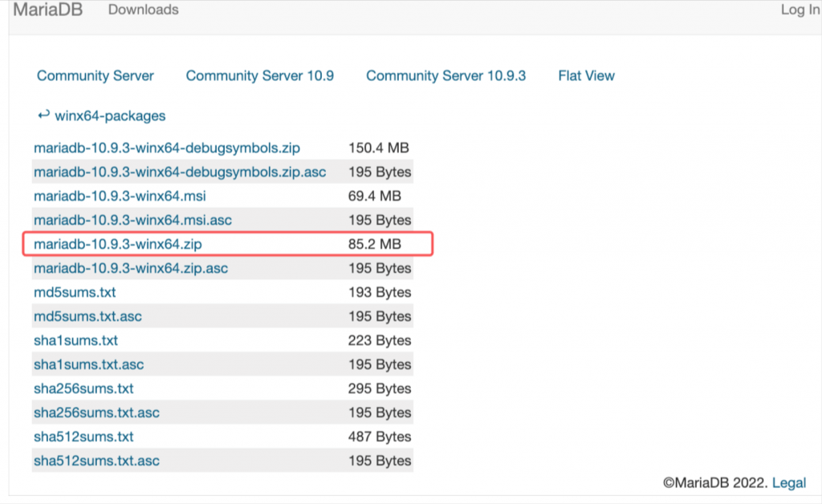This screenshot has height=504, width=822.
Task: Switch to Flat View
Action: tap(586, 76)
